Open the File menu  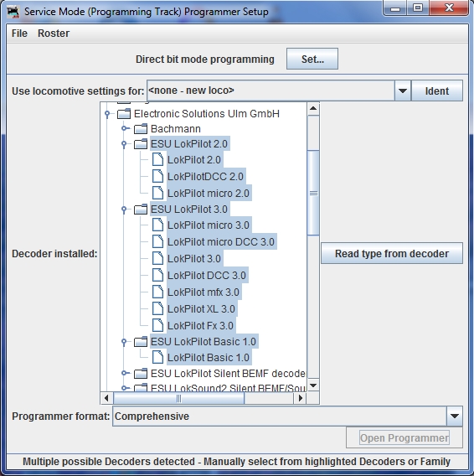coord(19,33)
